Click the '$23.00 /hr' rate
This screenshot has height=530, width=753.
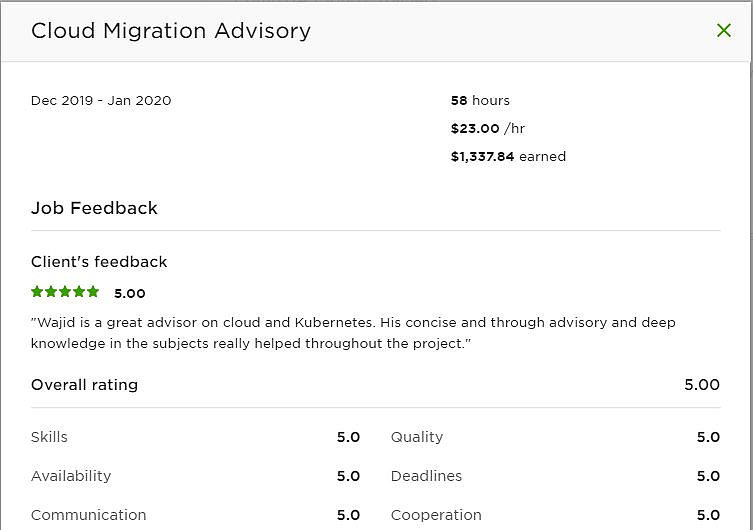point(487,128)
